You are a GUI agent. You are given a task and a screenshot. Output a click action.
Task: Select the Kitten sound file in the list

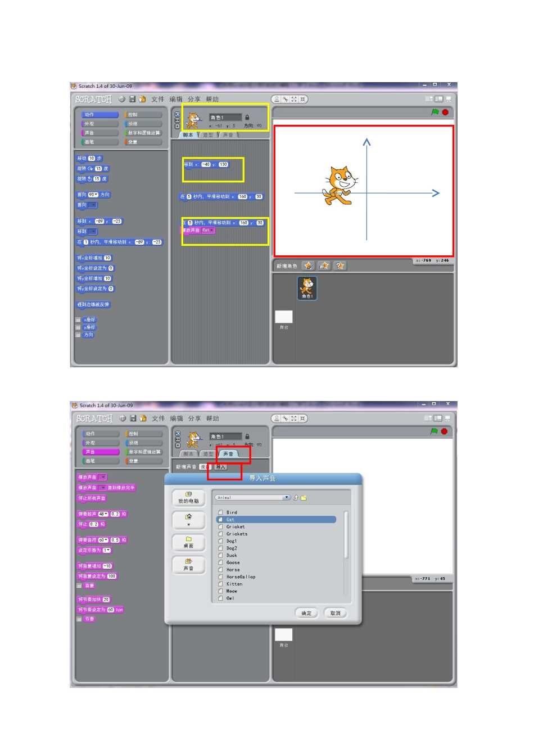pos(234,584)
